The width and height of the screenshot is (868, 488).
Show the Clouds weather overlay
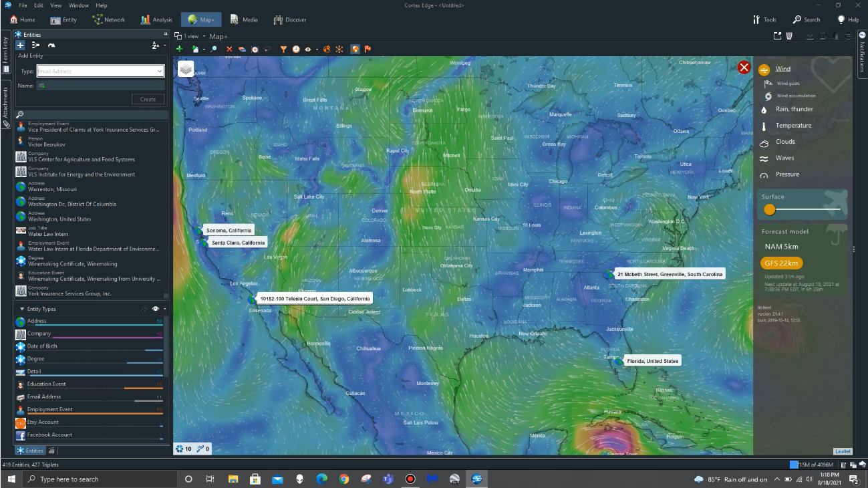point(786,141)
